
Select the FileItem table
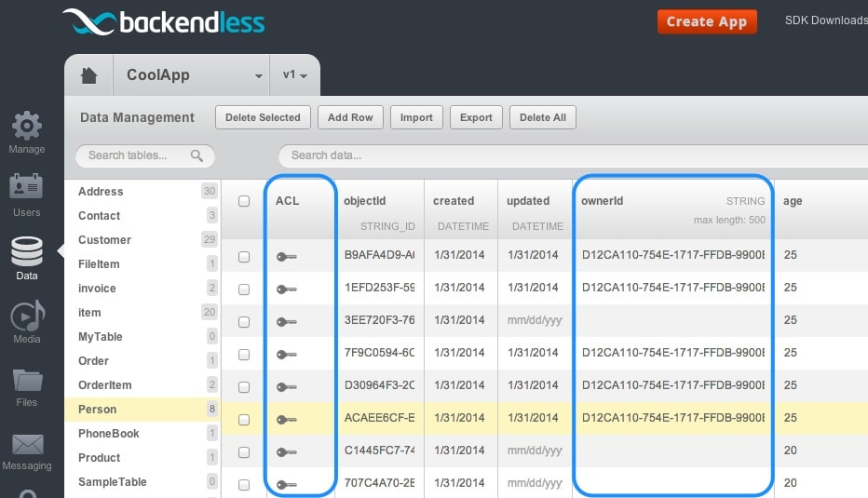(x=142, y=264)
